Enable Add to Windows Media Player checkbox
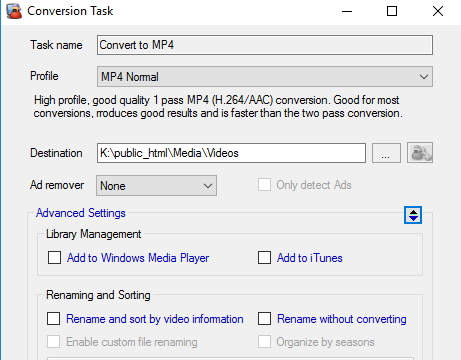 [x=54, y=258]
